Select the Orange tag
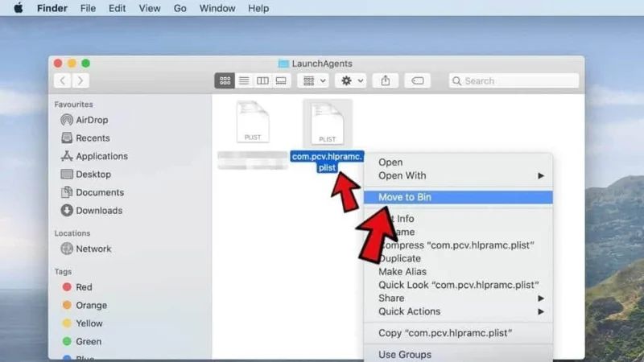This screenshot has height=362, width=644. [x=85, y=305]
